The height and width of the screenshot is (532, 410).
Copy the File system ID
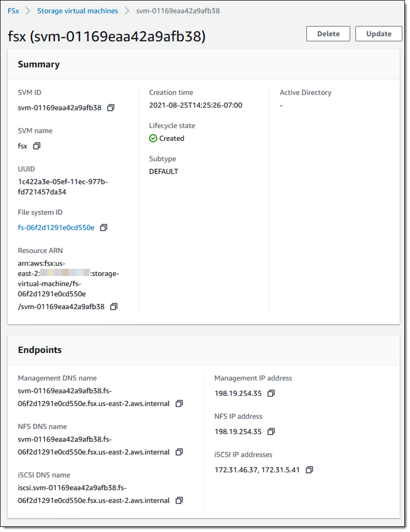[104, 227]
